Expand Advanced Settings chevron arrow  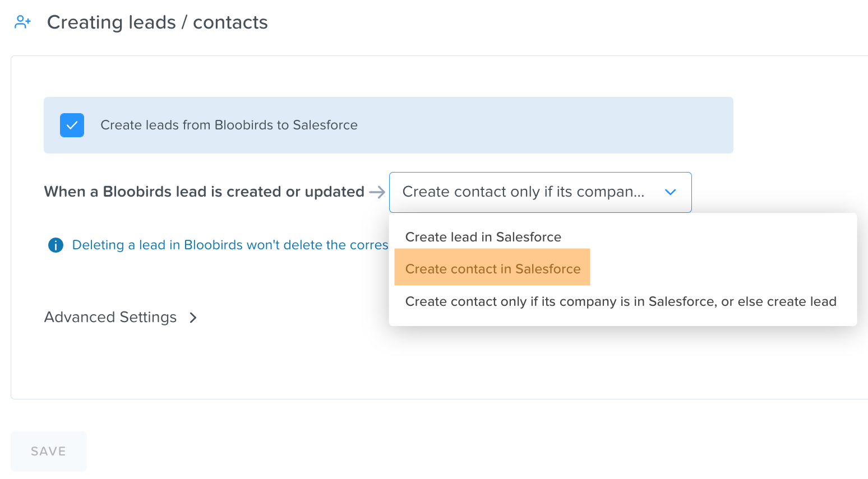click(x=193, y=318)
